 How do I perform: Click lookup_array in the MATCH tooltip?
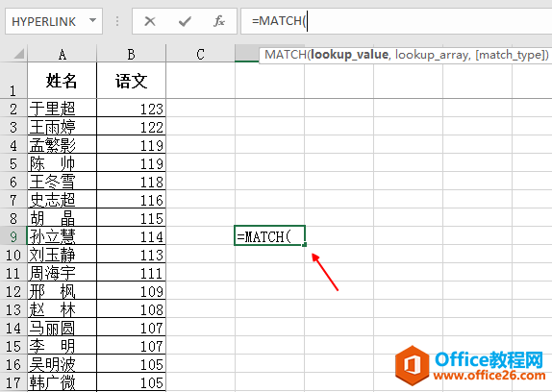[432, 55]
